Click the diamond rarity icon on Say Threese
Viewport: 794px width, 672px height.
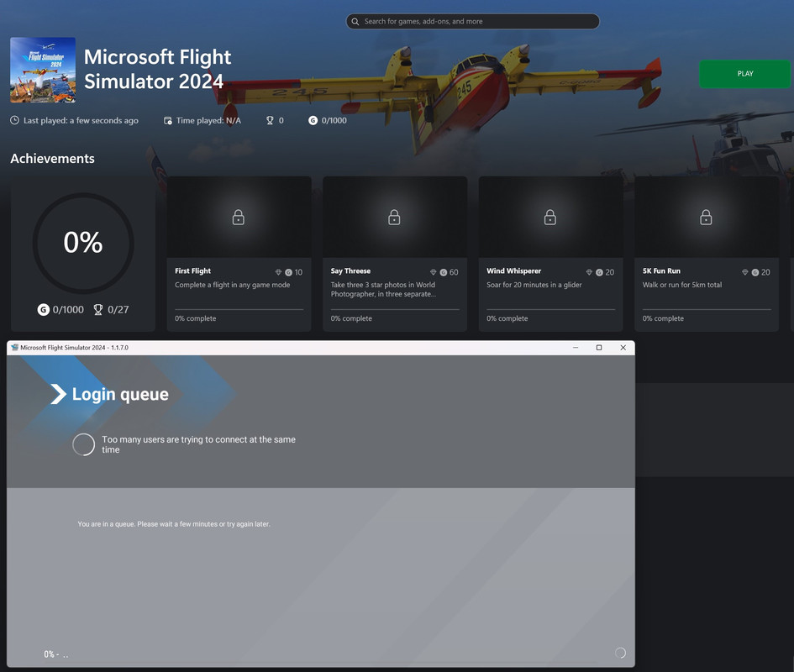pyautogui.click(x=433, y=272)
